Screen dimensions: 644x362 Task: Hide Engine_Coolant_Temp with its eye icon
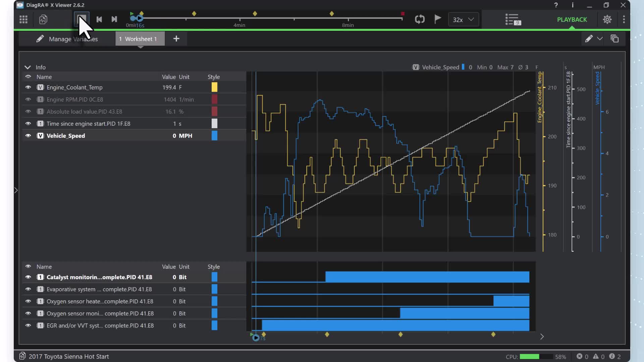28,87
